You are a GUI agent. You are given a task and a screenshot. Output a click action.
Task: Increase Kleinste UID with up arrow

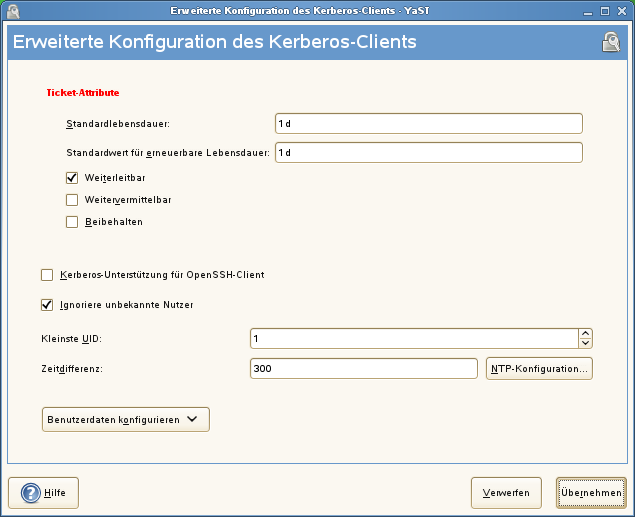(x=586, y=334)
